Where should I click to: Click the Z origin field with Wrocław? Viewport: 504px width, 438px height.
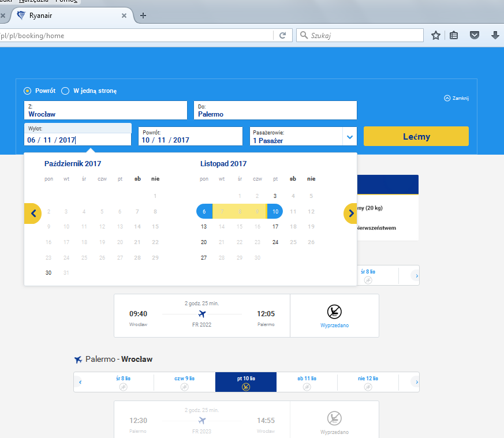(x=106, y=110)
